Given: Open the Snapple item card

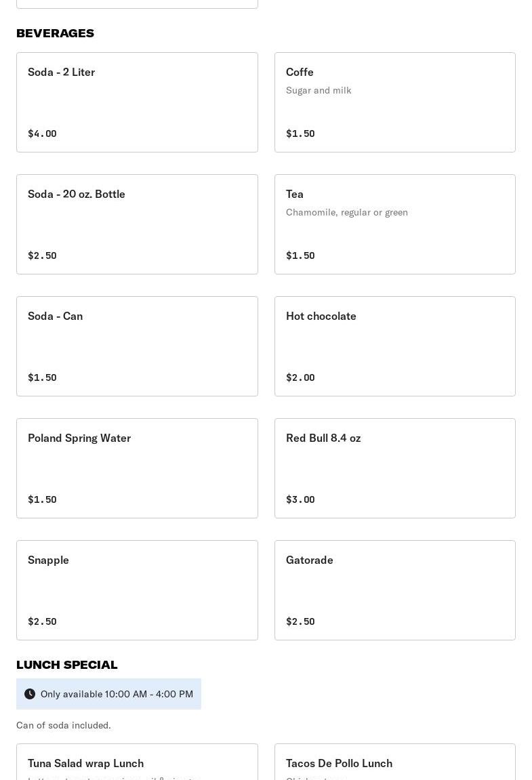Looking at the screenshot, I should (x=137, y=590).
